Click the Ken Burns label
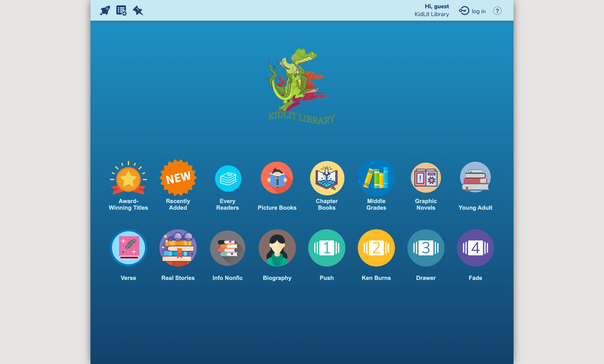The image size is (604, 364). [x=376, y=278]
